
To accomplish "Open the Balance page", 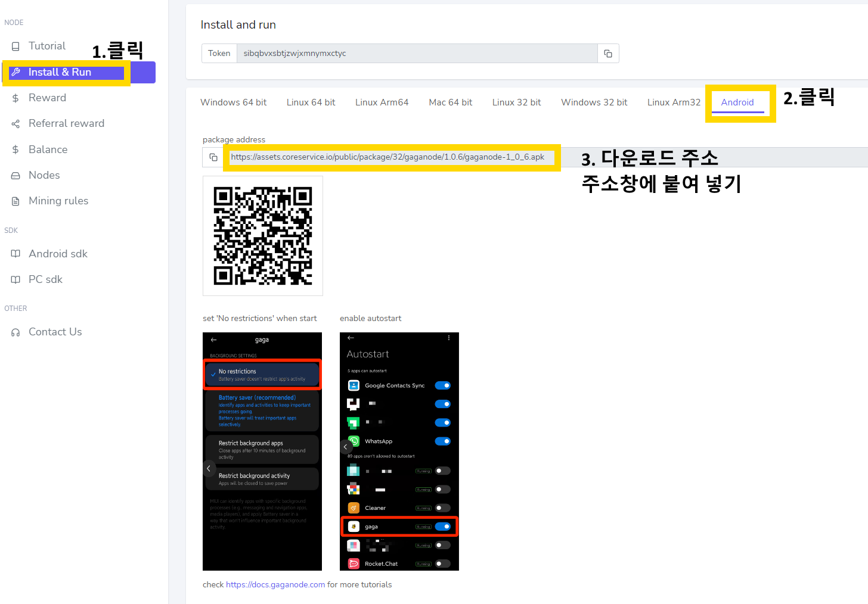I will point(48,150).
